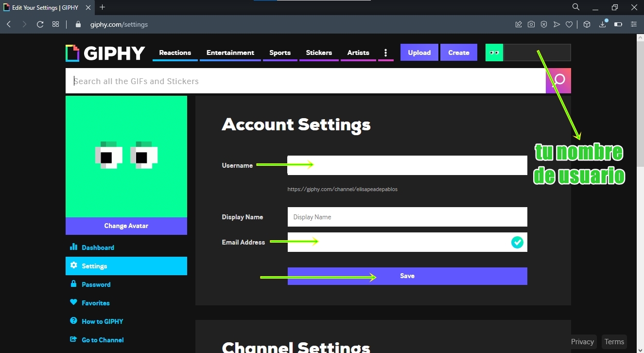Open the Artists category

(358, 53)
